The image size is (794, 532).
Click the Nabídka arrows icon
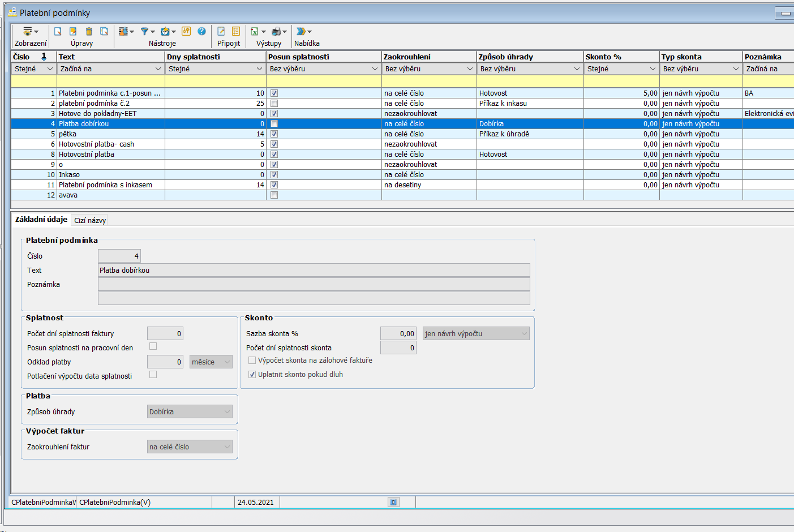click(x=301, y=32)
